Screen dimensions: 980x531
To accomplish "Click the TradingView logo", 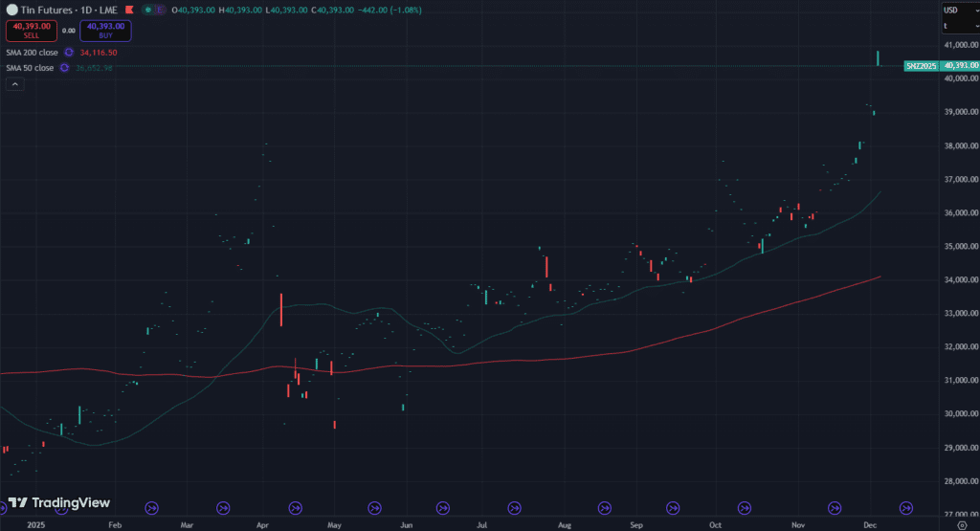I will click(x=58, y=503).
